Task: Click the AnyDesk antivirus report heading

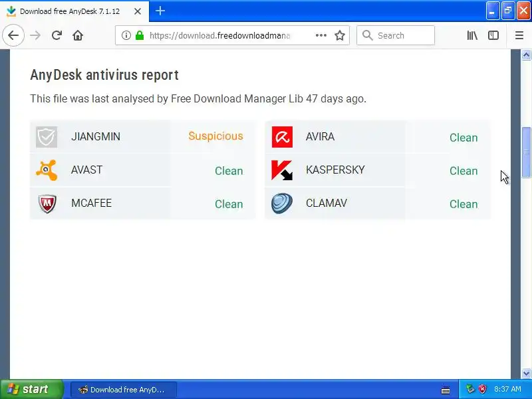Action: click(x=104, y=75)
